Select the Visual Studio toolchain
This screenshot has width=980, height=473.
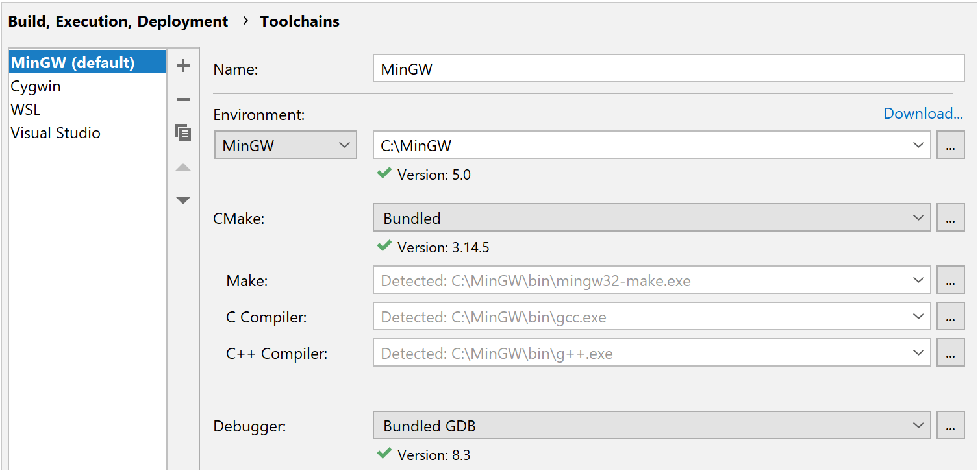click(88, 132)
